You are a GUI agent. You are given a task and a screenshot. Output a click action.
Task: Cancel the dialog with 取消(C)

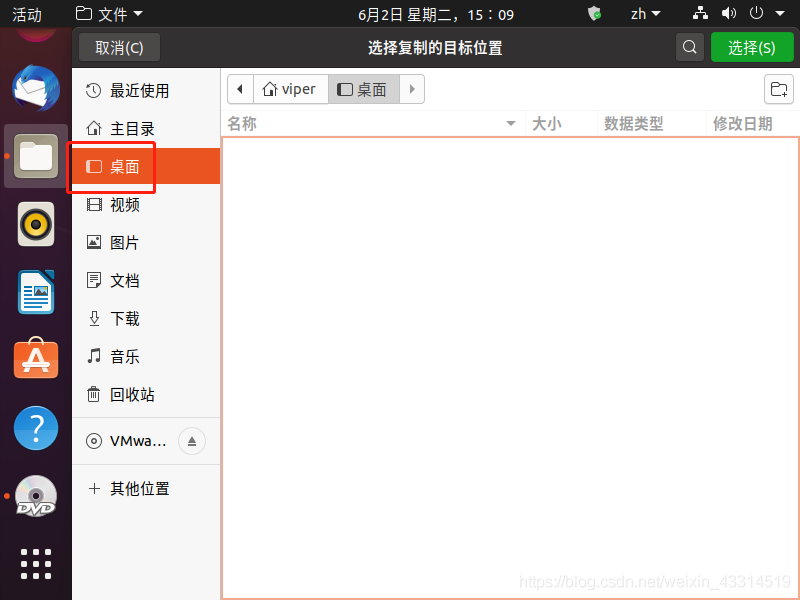[x=119, y=47]
